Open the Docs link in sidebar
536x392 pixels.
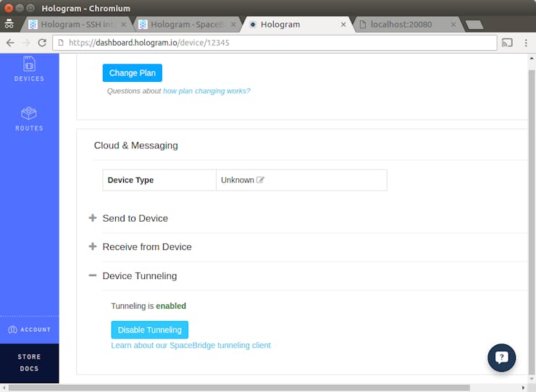click(29, 368)
